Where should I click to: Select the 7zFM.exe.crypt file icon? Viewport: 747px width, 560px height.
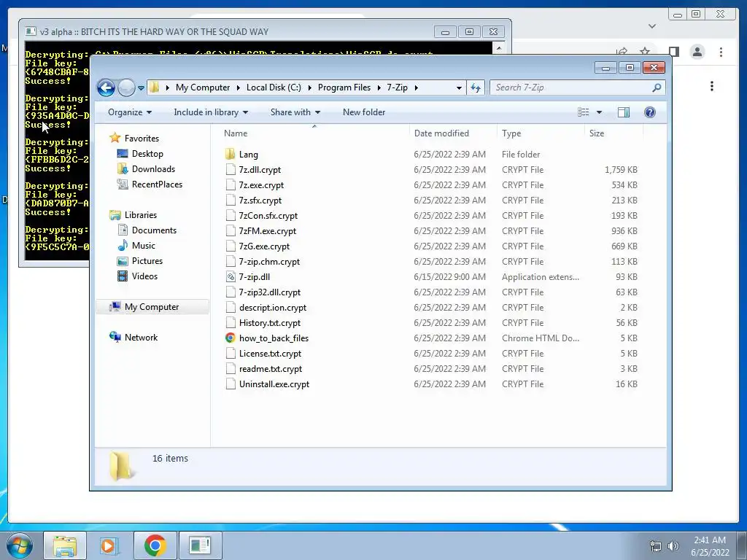(x=231, y=231)
